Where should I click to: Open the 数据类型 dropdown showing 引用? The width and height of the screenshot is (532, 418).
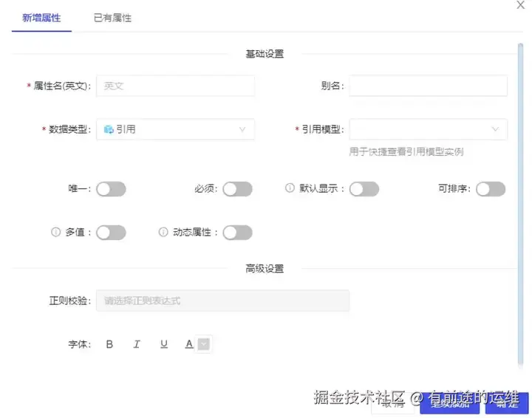point(175,129)
